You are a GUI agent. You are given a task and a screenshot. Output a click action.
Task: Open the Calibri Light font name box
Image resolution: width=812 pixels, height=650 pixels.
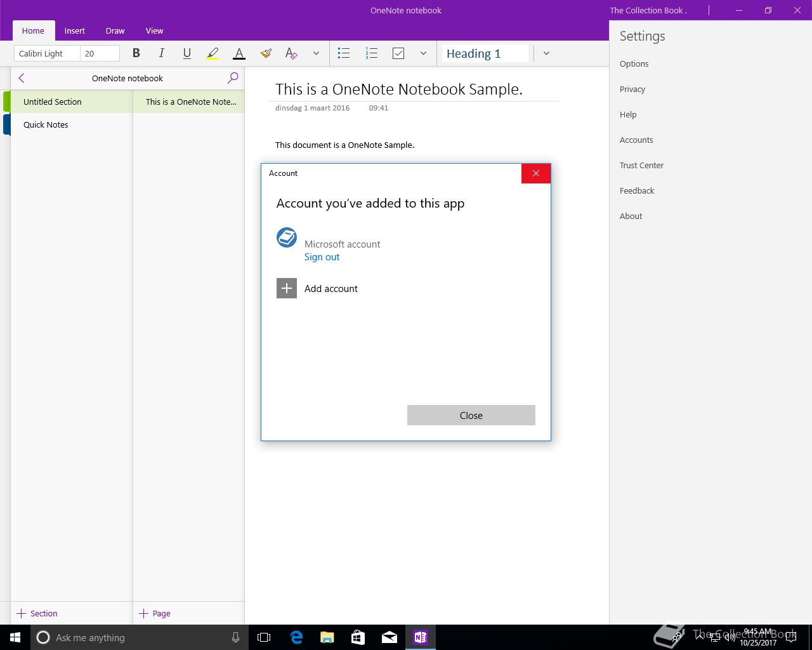pyautogui.click(x=47, y=53)
